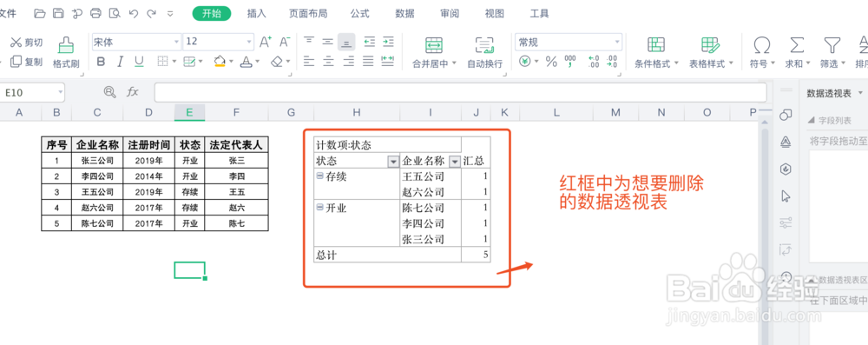Align text to bottom
This screenshot has width=868, height=345.
pos(347,42)
